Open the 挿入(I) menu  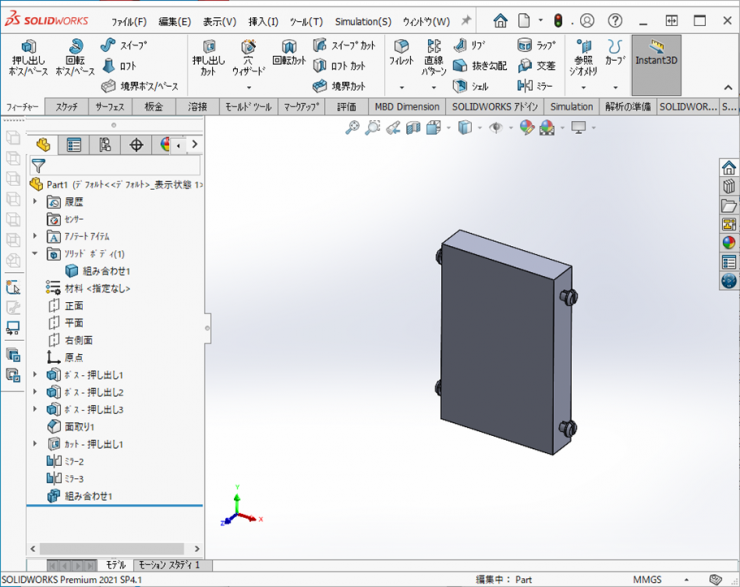(263, 21)
